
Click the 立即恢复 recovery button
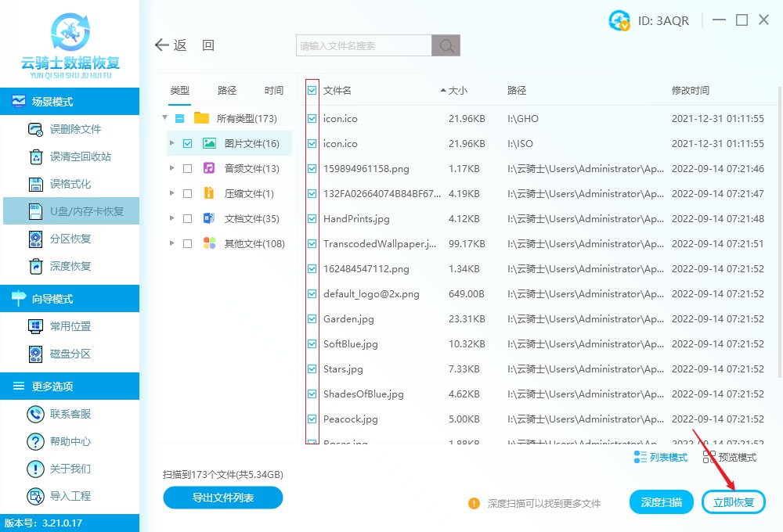[733, 501]
